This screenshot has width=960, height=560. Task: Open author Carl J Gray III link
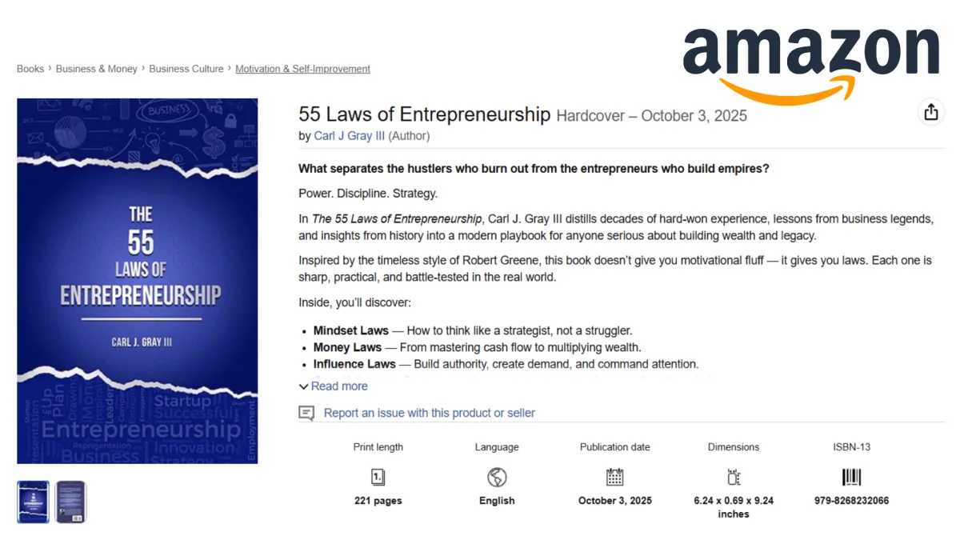tap(350, 136)
